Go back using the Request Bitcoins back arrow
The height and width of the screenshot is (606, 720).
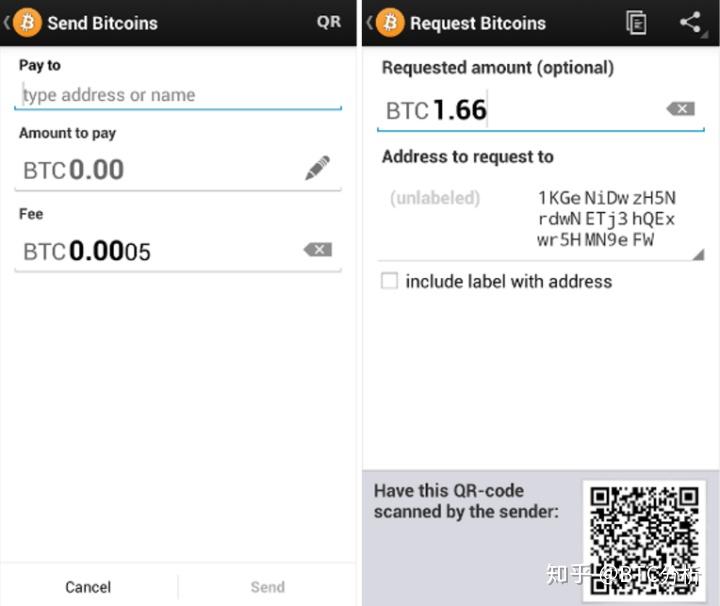369,22
